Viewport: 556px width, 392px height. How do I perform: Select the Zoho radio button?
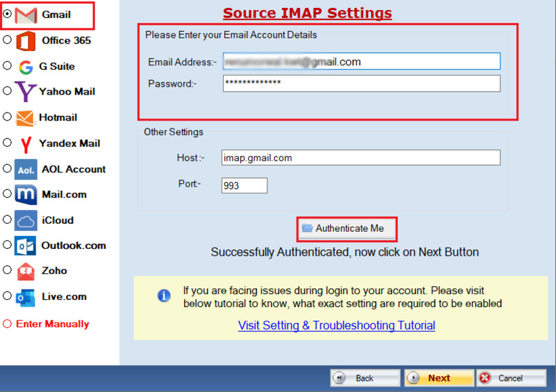point(7,270)
